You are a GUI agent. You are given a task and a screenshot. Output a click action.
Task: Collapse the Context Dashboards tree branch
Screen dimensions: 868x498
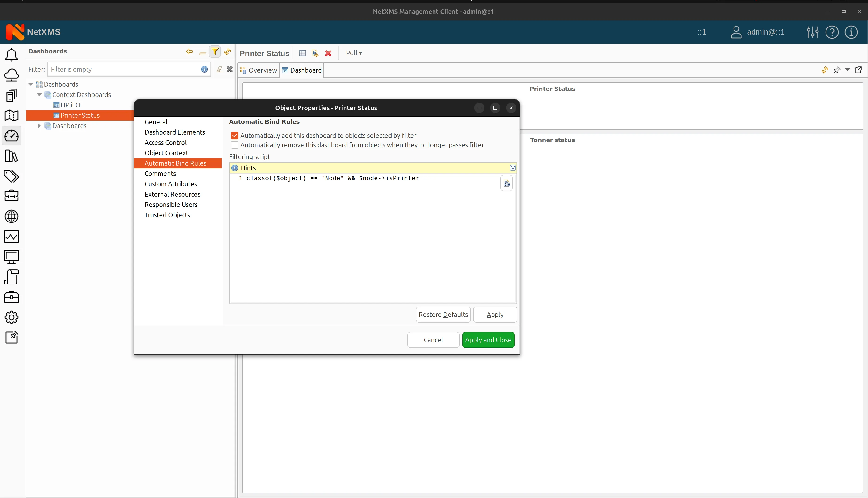(x=39, y=95)
